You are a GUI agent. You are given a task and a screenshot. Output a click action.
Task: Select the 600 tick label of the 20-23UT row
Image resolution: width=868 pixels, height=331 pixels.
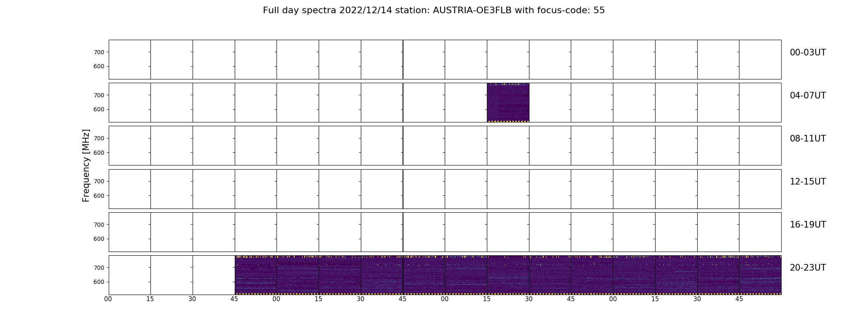[99, 282]
